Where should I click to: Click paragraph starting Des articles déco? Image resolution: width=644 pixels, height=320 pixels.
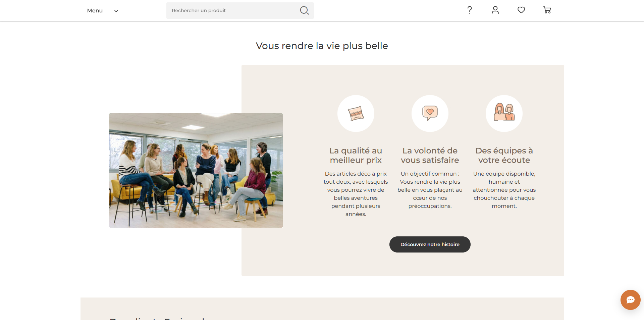pos(356,194)
